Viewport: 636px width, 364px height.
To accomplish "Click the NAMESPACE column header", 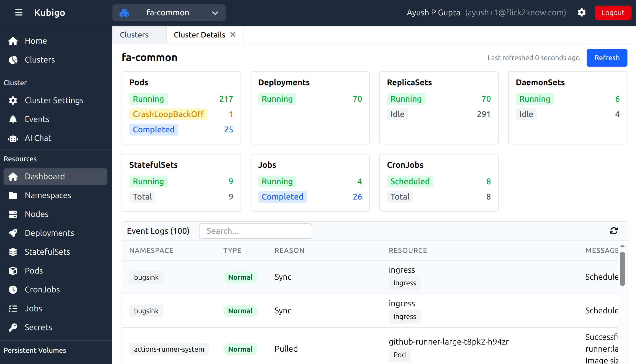I will click(x=151, y=251).
